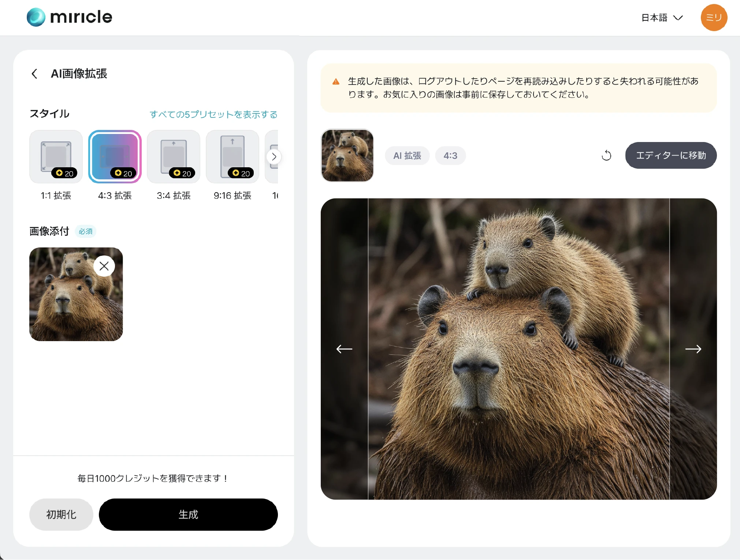
Task: Click the AI 拡張 tag chip
Action: click(x=407, y=156)
